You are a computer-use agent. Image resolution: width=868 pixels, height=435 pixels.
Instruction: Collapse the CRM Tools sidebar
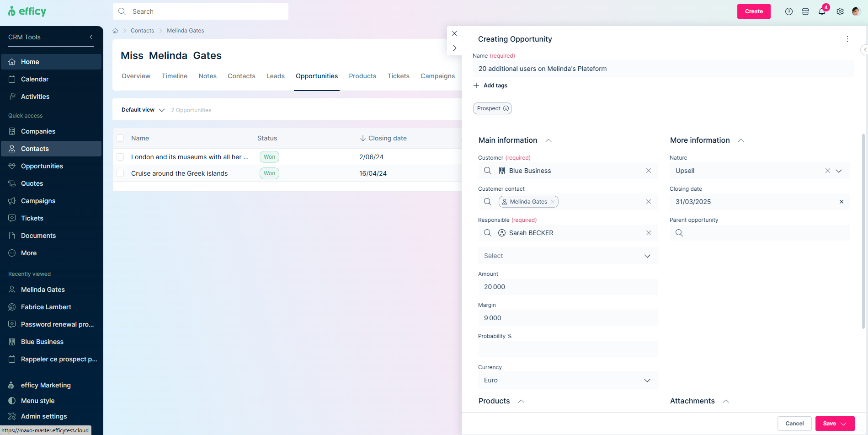click(91, 37)
